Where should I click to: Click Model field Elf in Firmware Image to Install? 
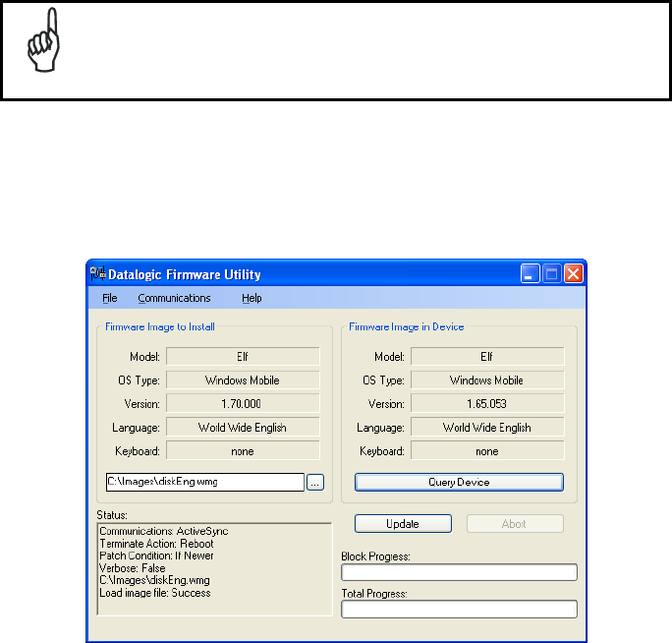tap(243, 357)
